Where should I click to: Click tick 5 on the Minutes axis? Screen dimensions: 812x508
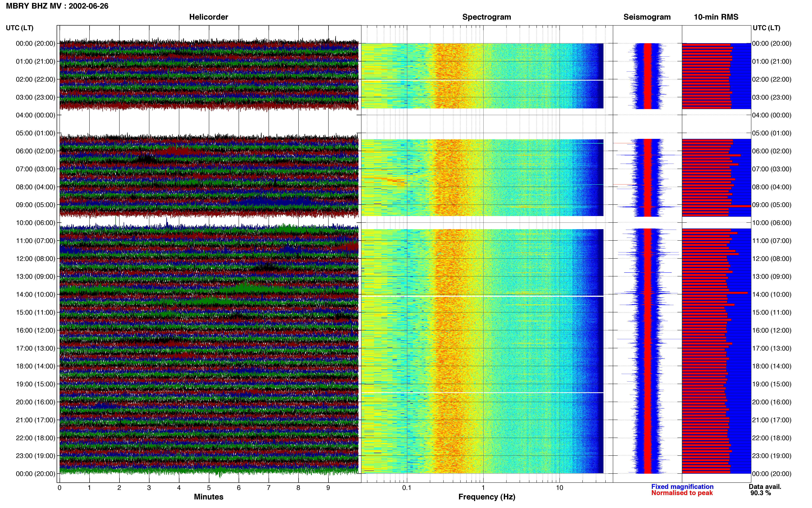(209, 488)
